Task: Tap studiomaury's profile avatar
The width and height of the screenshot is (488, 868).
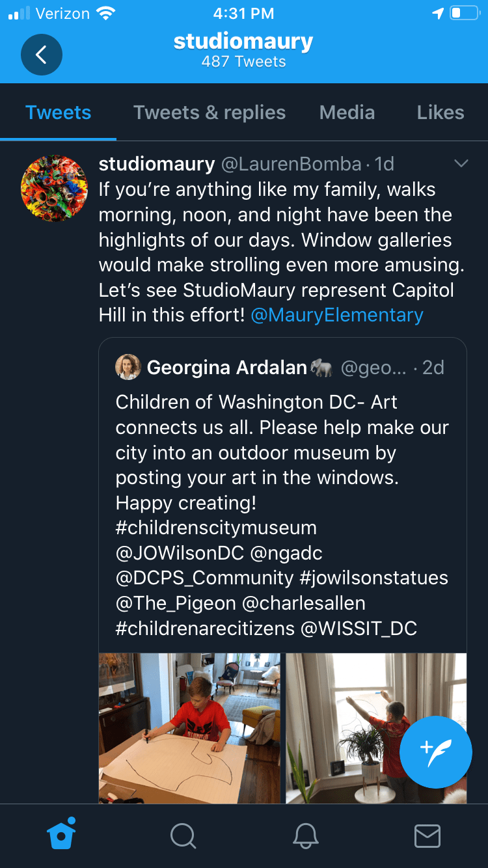Action: tap(55, 188)
